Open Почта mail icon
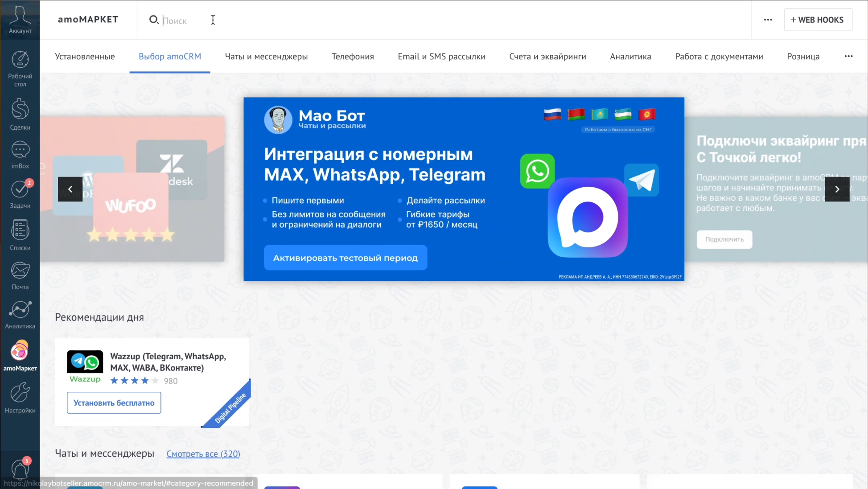 coord(20,275)
